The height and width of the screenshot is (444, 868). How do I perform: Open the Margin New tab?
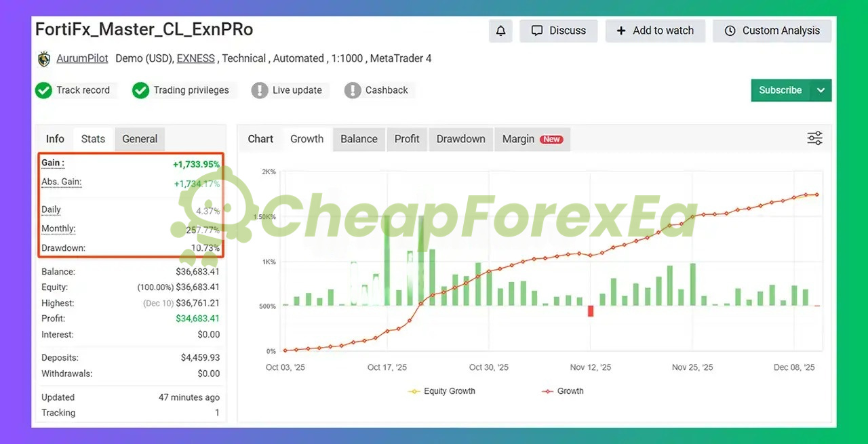[532, 139]
